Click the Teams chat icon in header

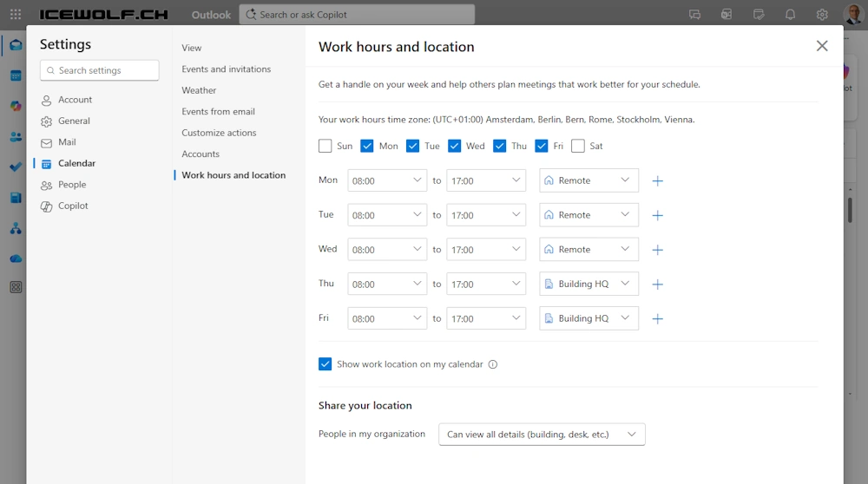coord(694,15)
